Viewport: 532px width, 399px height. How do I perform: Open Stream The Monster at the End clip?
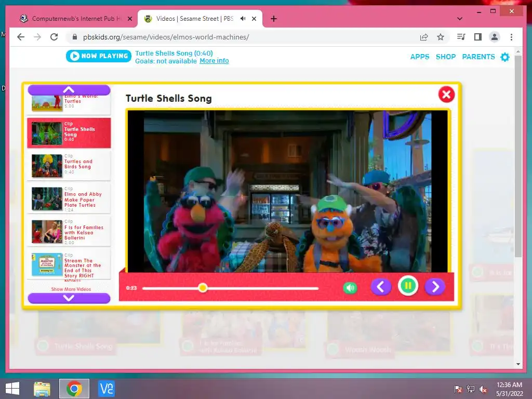click(x=69, y=264)
